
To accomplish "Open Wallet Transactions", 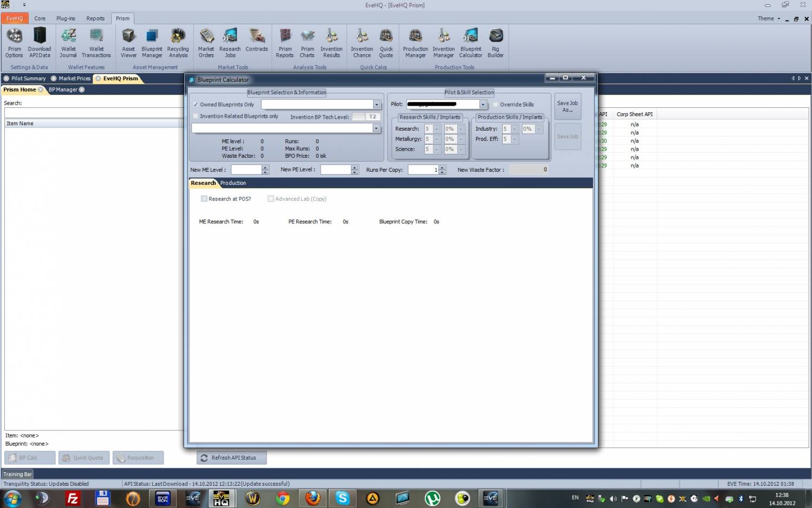I will pos(96,43).
